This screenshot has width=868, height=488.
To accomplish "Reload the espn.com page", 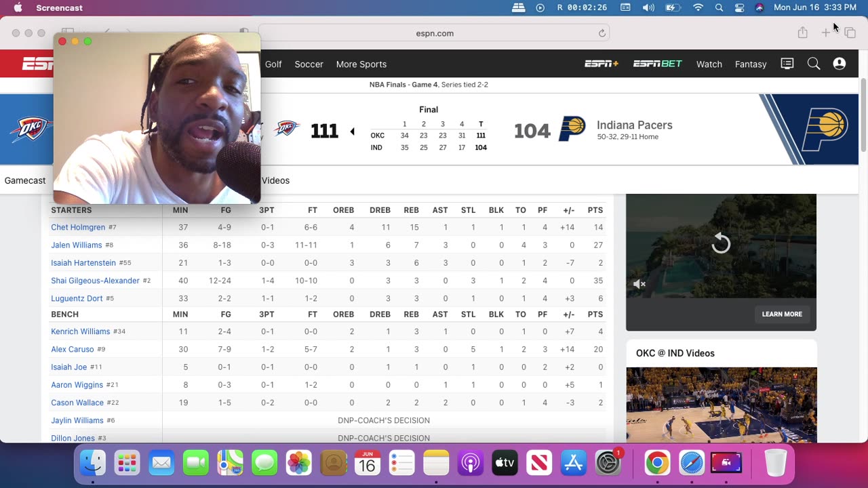I will [601, 33].
